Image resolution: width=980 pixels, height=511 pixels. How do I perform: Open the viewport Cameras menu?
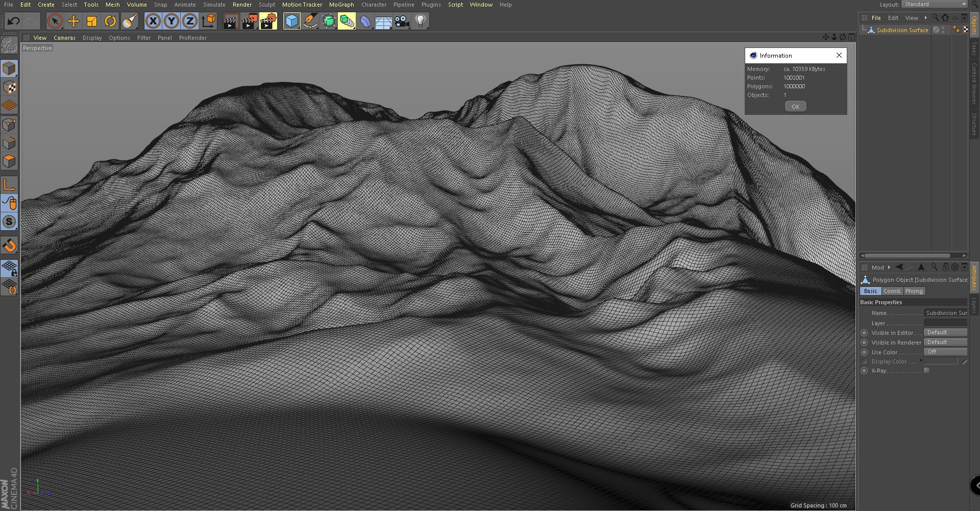(x=64, y=38)
